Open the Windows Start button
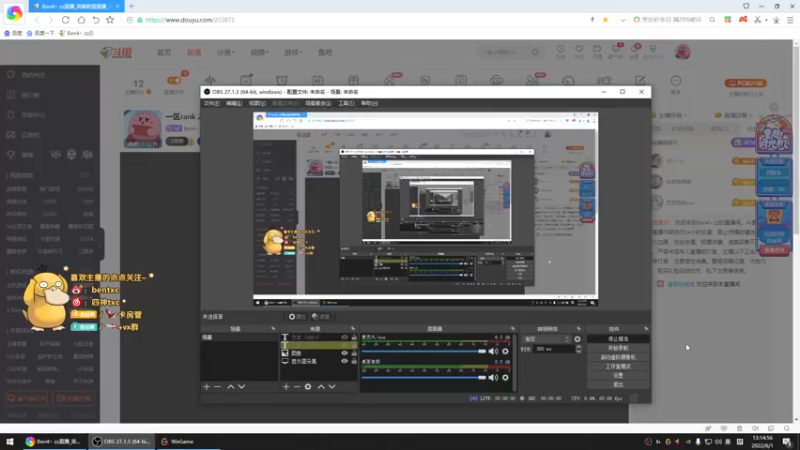Screen dimensions: 800x450 coord(9,441)
